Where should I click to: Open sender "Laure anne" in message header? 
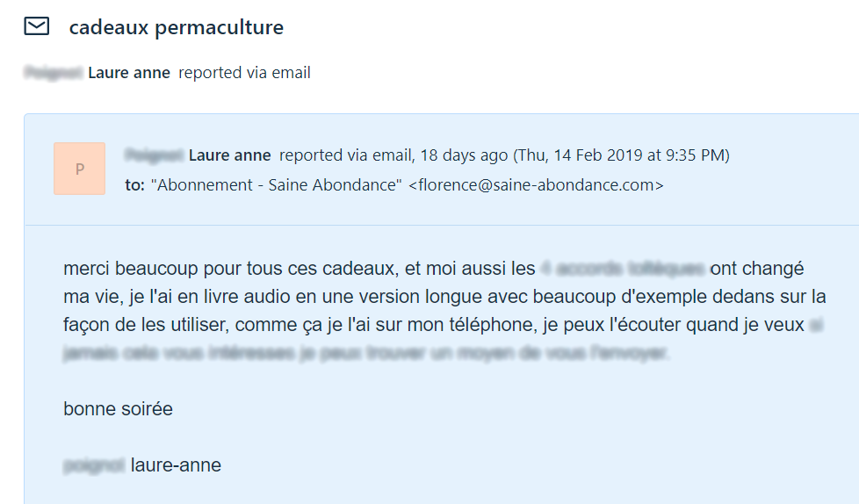coord(229,155)
